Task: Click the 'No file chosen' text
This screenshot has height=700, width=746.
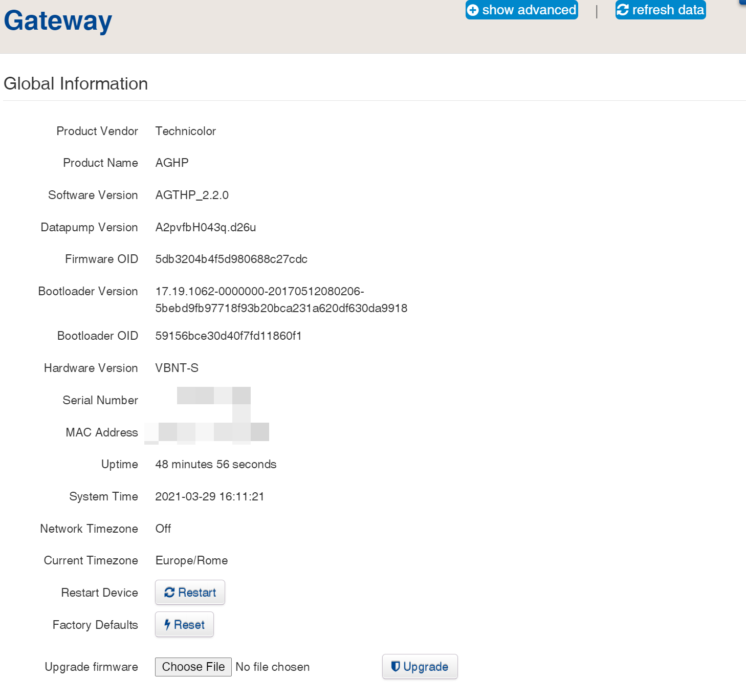Action: (272, 667)
